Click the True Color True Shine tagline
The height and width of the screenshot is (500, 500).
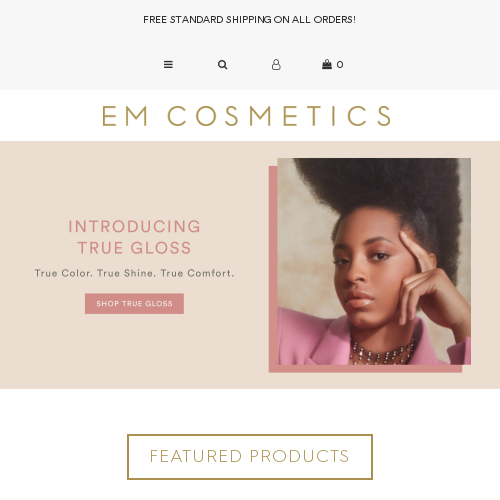(134, 273)
